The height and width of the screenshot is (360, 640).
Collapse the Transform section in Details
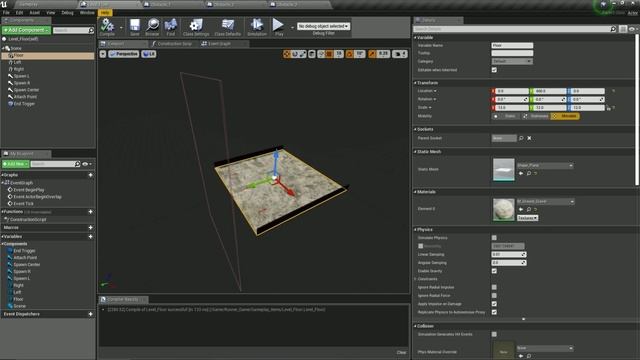[x=416, y=83]
